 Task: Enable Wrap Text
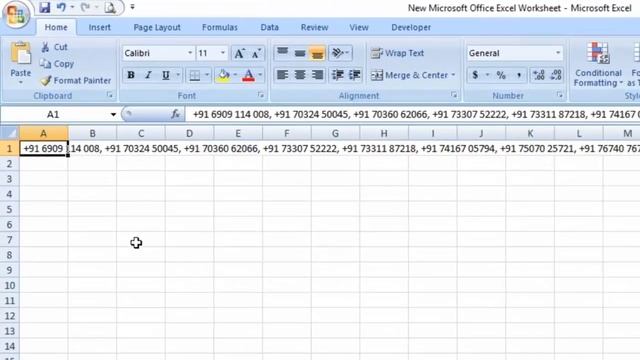(x=398, y=53)
